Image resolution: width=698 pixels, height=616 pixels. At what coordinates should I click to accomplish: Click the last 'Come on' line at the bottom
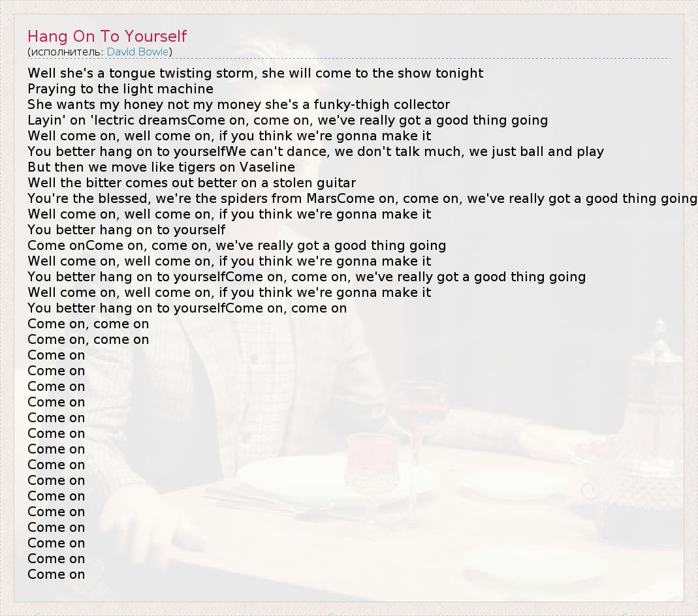tap(56, 574)
